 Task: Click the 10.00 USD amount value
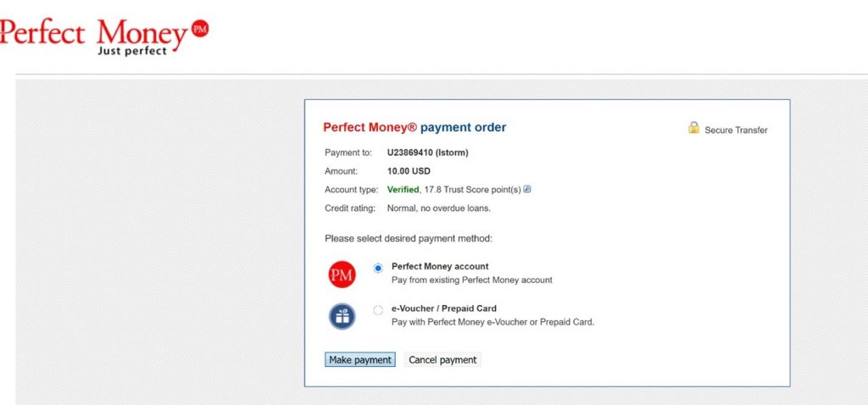pos(409,171)
